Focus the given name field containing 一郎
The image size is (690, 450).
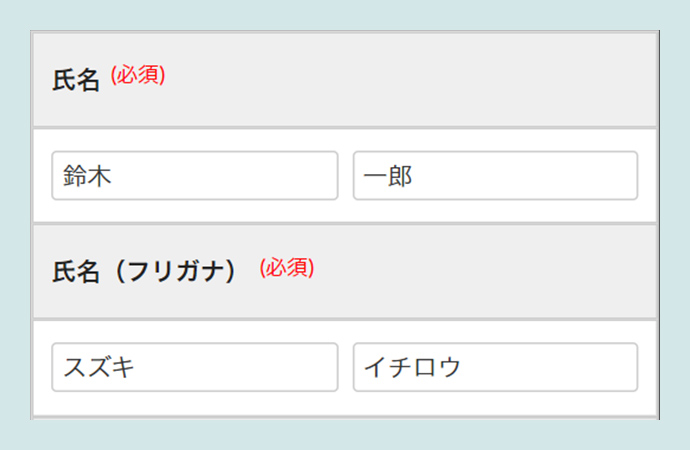click(495, 176)
